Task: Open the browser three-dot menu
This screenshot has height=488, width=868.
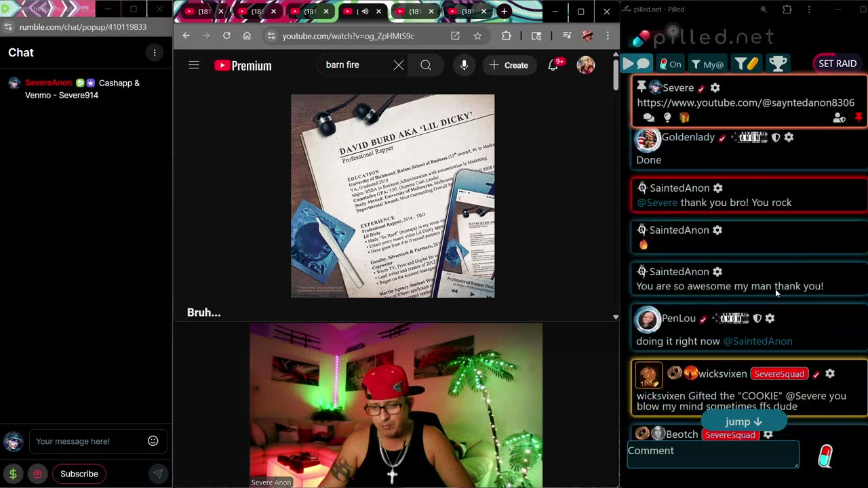Action: 608,36
